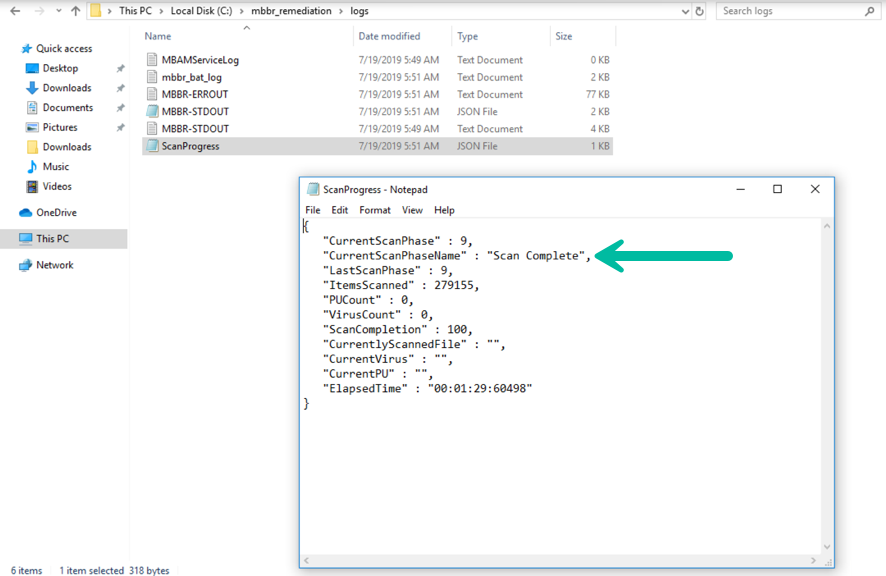Select the MBBR-STDOUT JSON file icon

pyautogui.click(x=151, y=111)
